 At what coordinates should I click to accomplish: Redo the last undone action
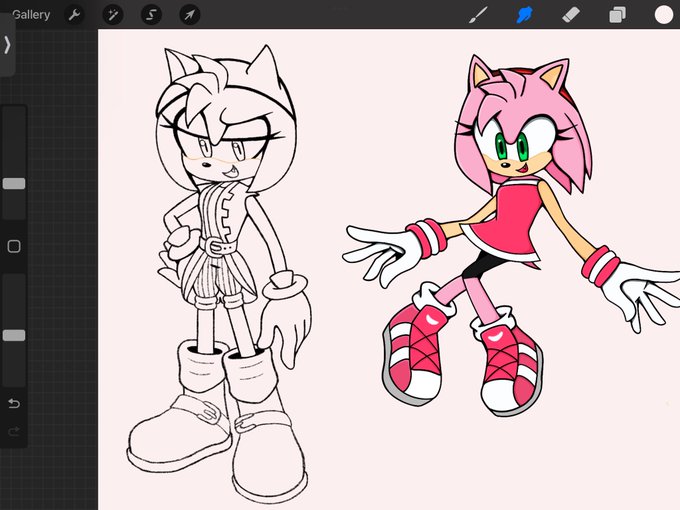click(x=14, y=431)
